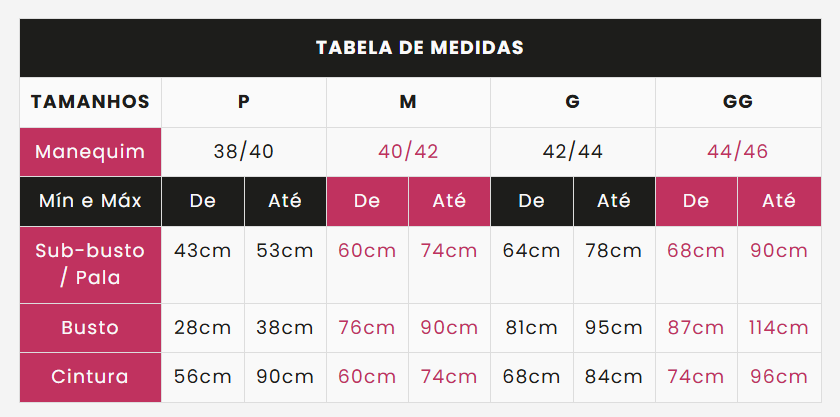Click the Busto row label
This screenshot has height=417, width=840.
[91, 328]
